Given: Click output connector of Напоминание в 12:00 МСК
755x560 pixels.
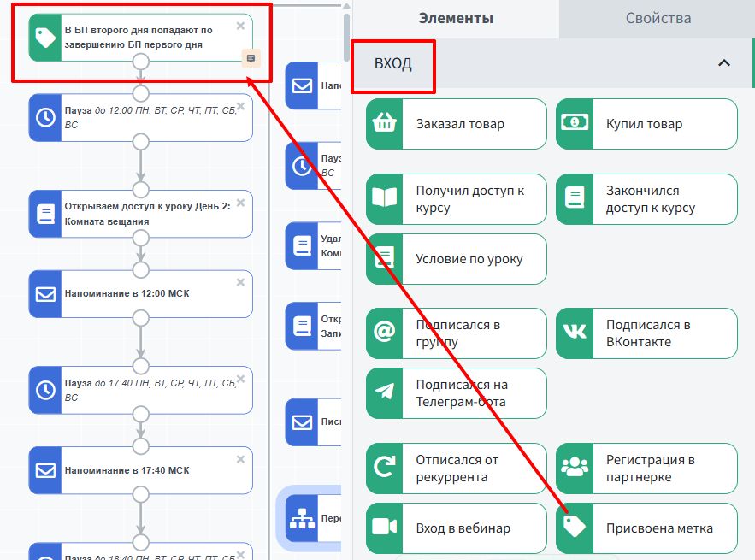Looking at the screenshot, I should [140, 318].
